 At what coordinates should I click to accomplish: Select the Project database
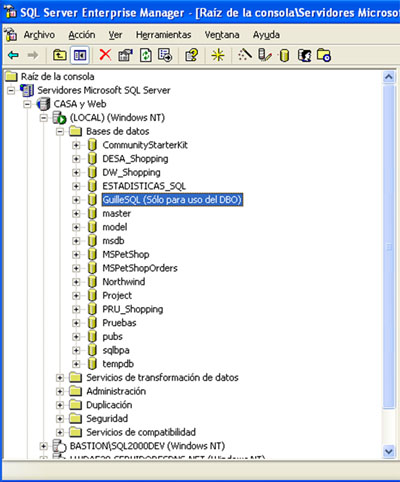(x=117, y=295)
